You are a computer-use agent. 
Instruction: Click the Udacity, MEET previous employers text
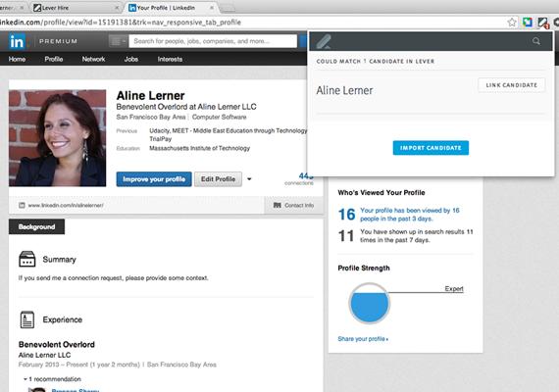[229, 134]
